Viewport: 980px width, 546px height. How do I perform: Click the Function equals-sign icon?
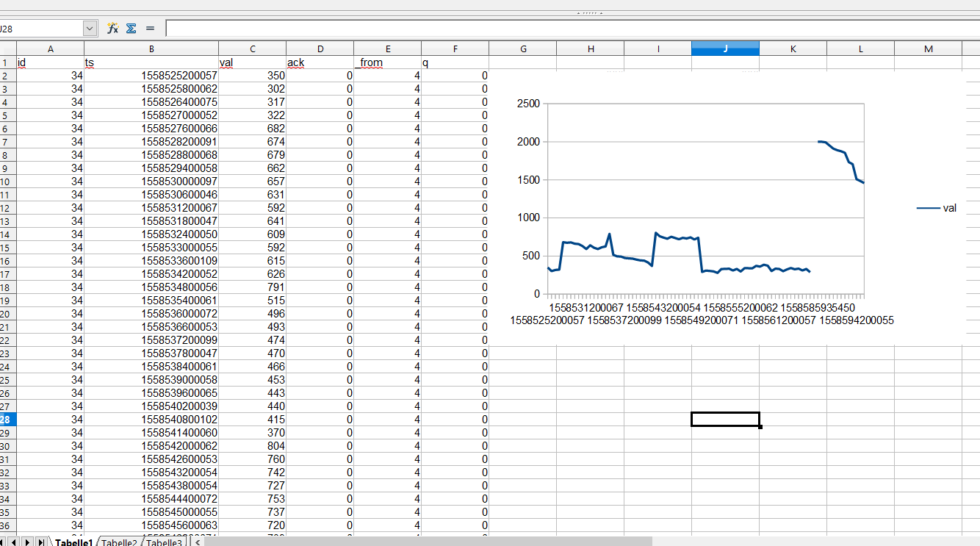(x=150, y=28)
